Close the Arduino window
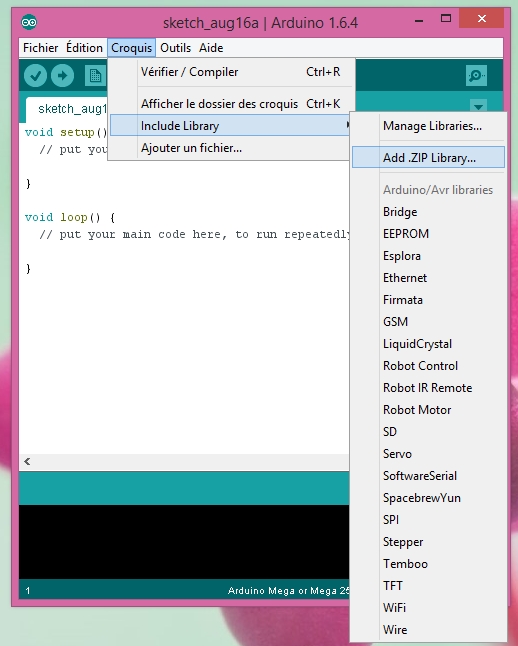The height and width of the screenshot is (646, 518). coord(481,19)
